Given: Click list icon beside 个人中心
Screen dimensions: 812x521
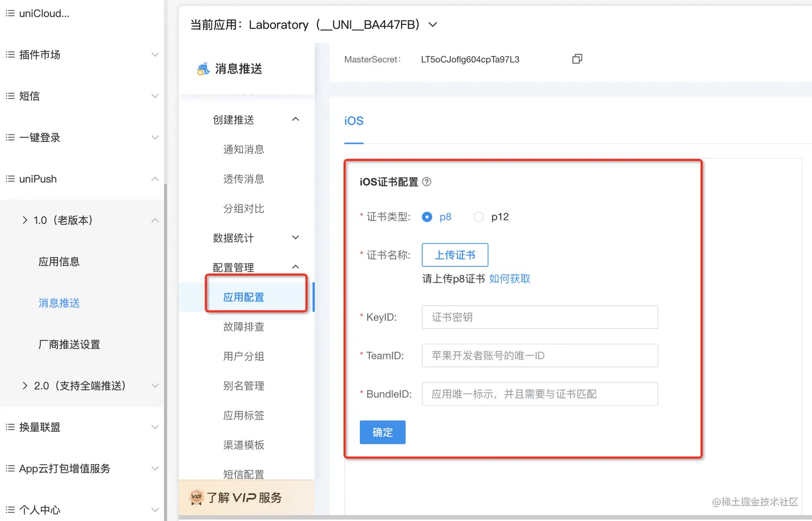Looking at the screenshot, I should pos(10,510).
